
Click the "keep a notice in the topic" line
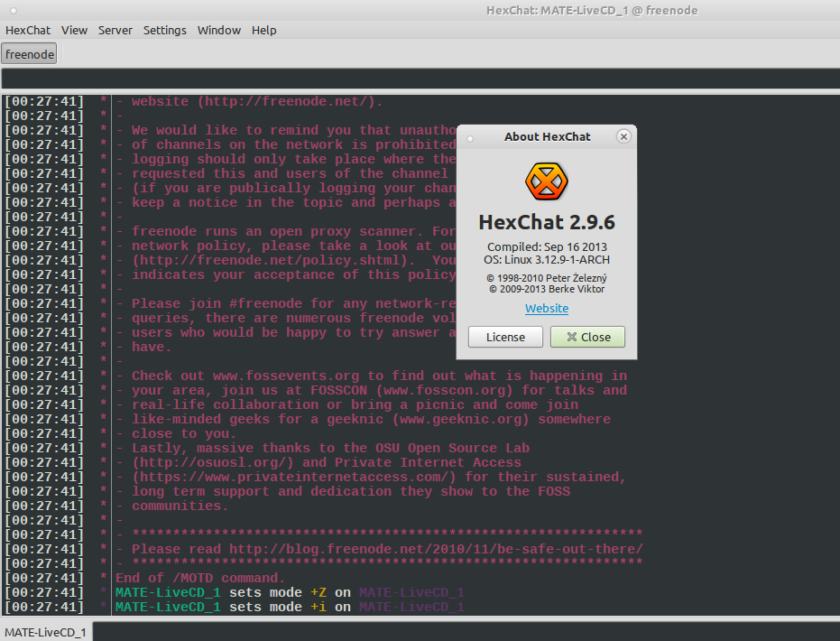[294, 202]
